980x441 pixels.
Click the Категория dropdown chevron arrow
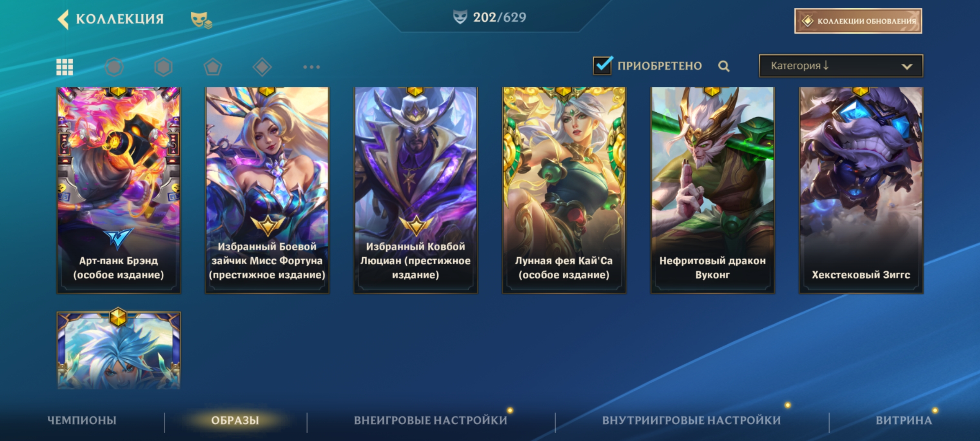click(x=906, y=67)
